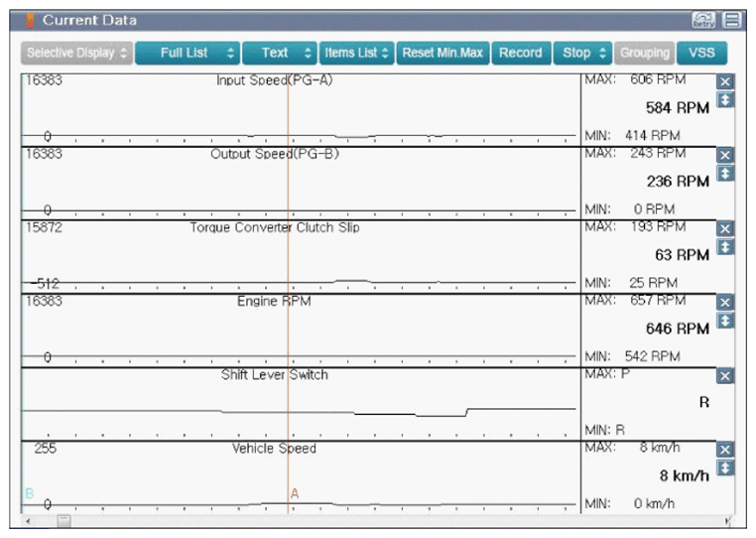Remove the Shift Lever Switch graph row

click(724, 376)
